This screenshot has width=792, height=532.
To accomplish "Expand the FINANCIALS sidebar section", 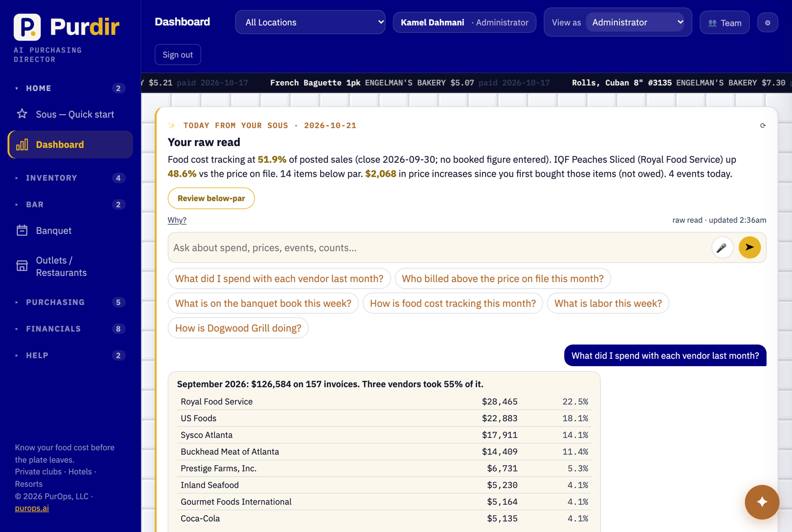I will 70,329.
